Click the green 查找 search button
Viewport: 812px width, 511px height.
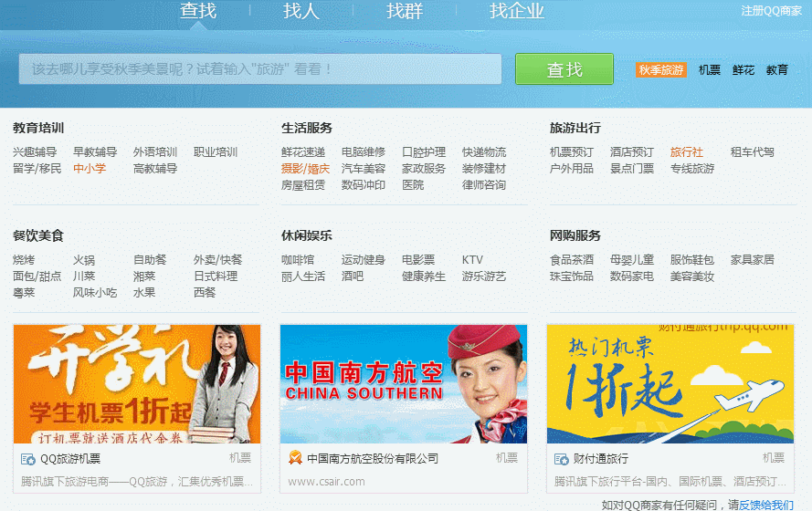click(x=564, y=69)
